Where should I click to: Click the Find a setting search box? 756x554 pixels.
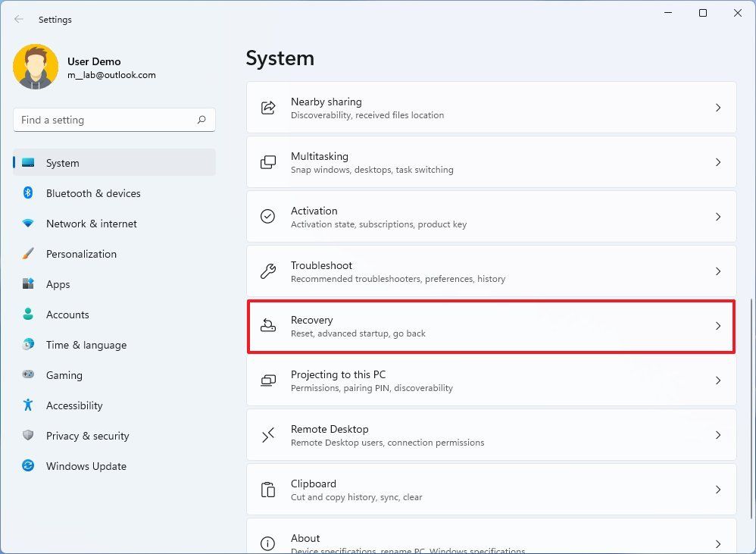(106, 120)
